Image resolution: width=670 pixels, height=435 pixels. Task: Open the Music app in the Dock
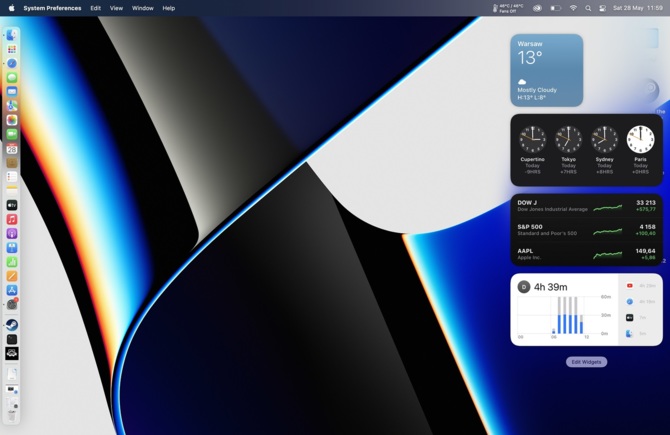tap(12, 219)
